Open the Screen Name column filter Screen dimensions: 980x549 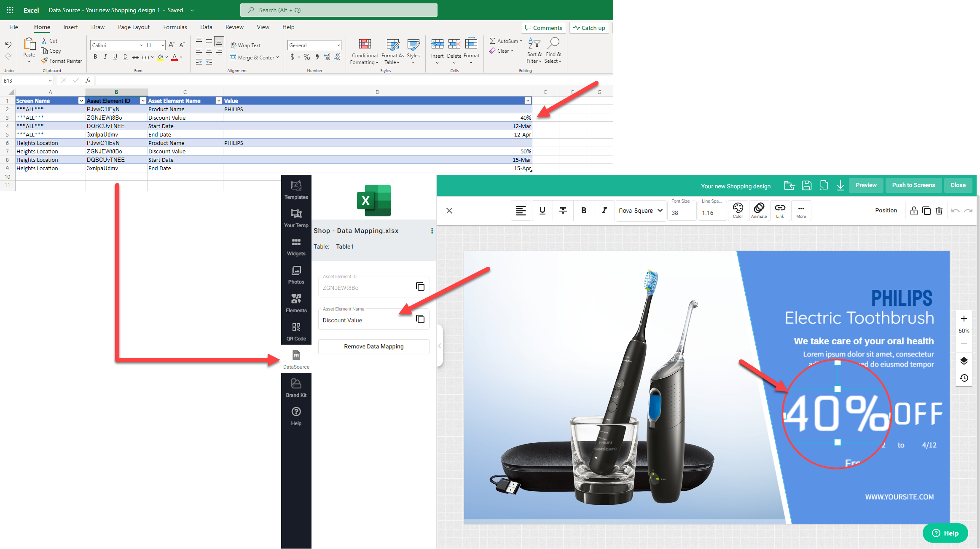pyautogui.click(x=81, y=101)
